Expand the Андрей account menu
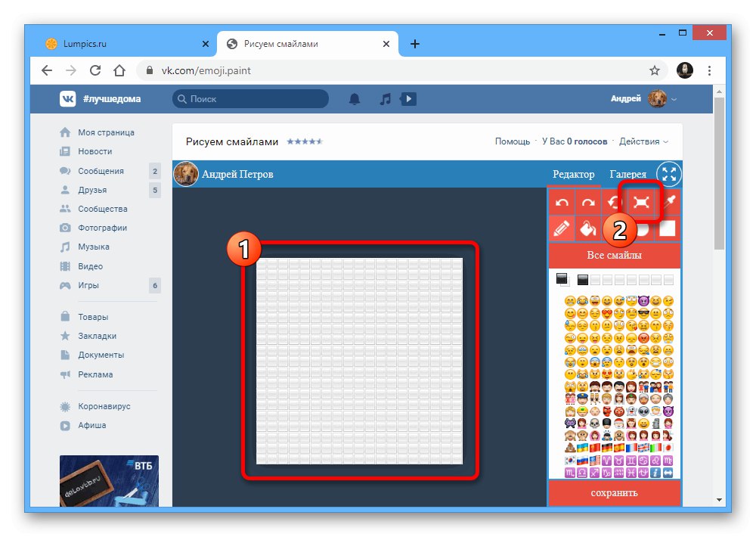756x537 pixels. tap(643, 99)
